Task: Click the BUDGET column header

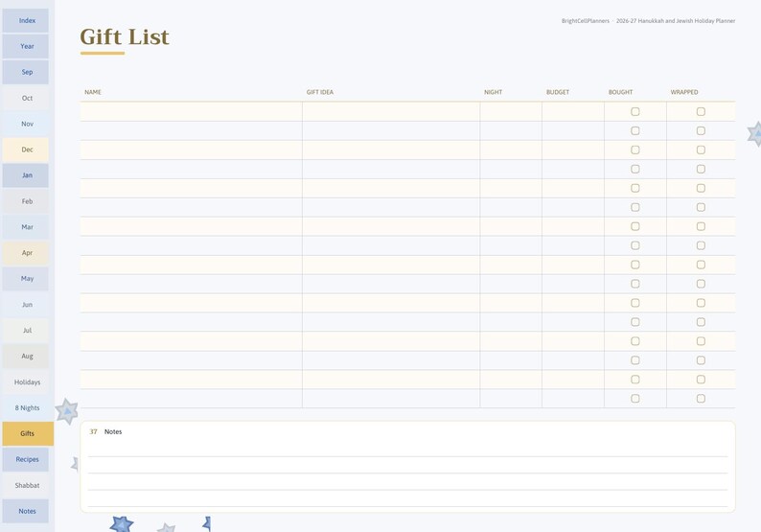Action: click(x=558, y=92)
